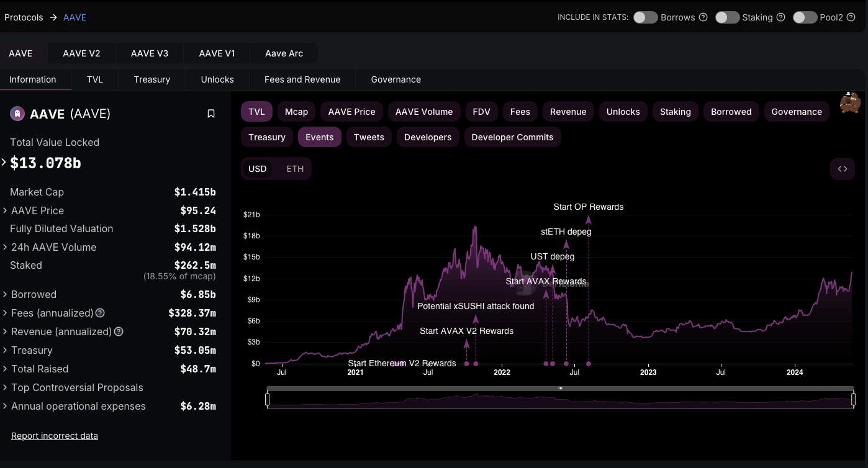
Task: Toggle Pool2 in stats
Action: click(x=805, y=17)
